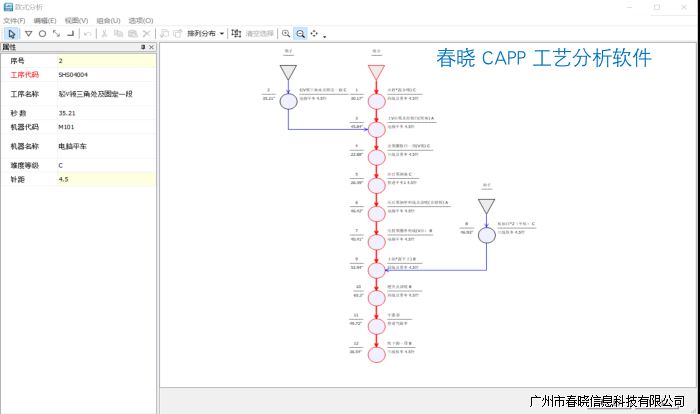
Task: Select the pointer arrow tool
Action: 12,34
